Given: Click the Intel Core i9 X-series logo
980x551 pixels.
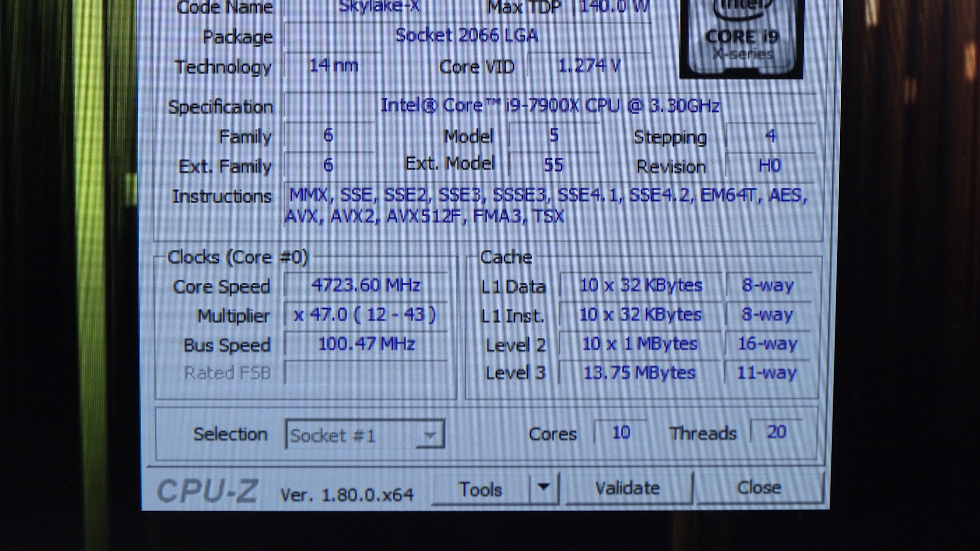Looking at the screenshot, I should pos(741,39).
